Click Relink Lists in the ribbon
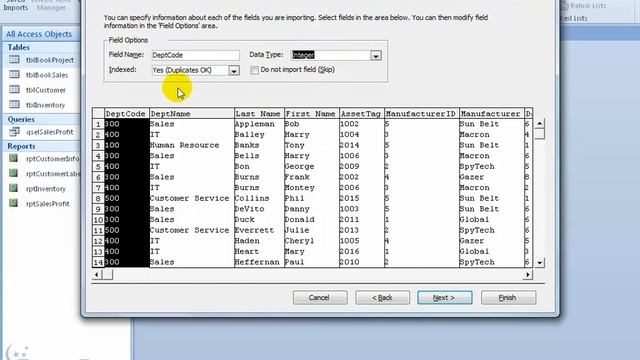This screenshot has height=360, width=640. tap(584, 5)
